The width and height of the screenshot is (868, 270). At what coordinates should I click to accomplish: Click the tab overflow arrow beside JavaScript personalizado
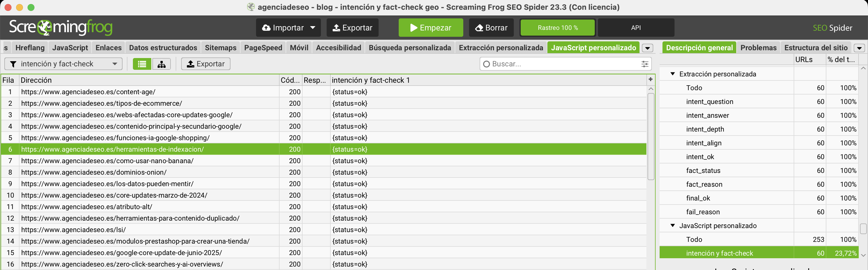tap(648, 48)
